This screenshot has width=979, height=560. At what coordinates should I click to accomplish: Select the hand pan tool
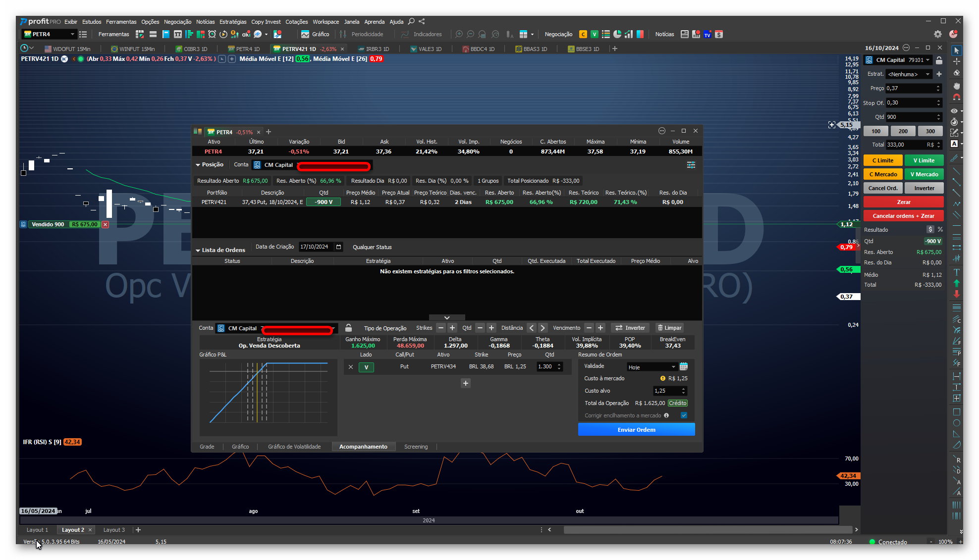(x=957, y=86)
